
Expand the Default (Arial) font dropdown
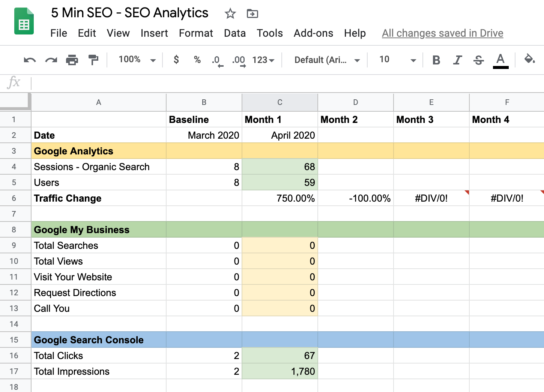(327, 60)
